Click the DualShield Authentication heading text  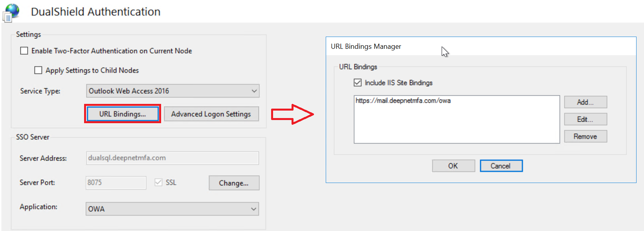(x=95, y=12)
